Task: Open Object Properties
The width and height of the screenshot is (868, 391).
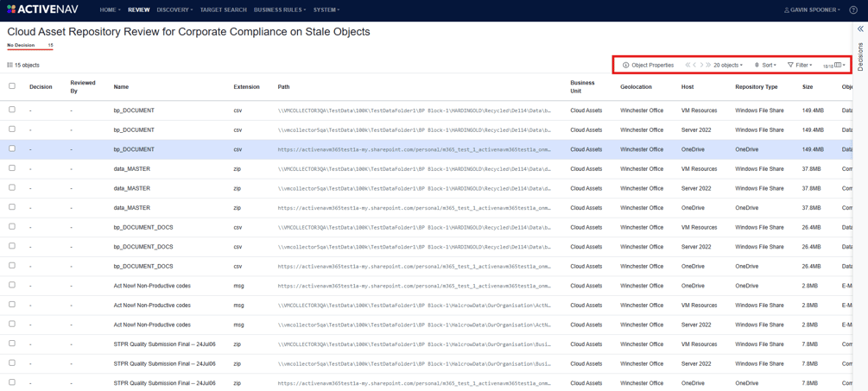Action: (x=649, y=66)
